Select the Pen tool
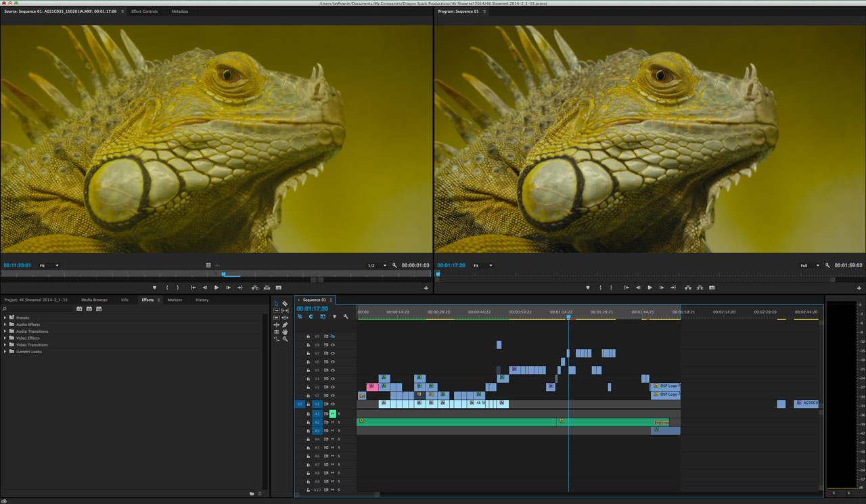 (285, 324)
